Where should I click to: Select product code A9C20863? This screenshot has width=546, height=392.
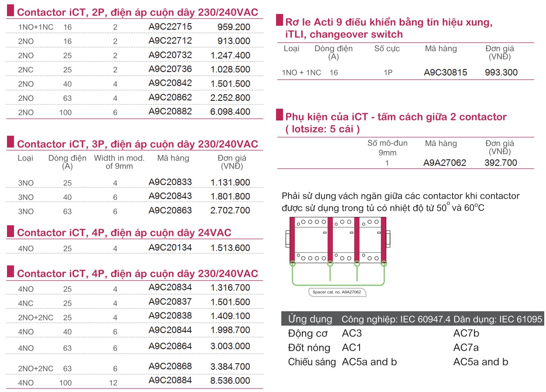click(170, 210)
